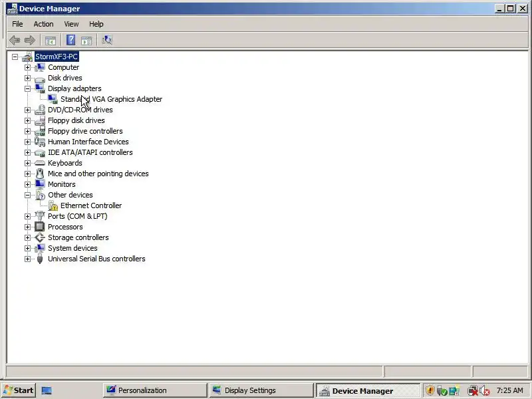Switch to Display Settings in the taskbar
Viewport: 532px width, 399px height.
pos(261,390)
